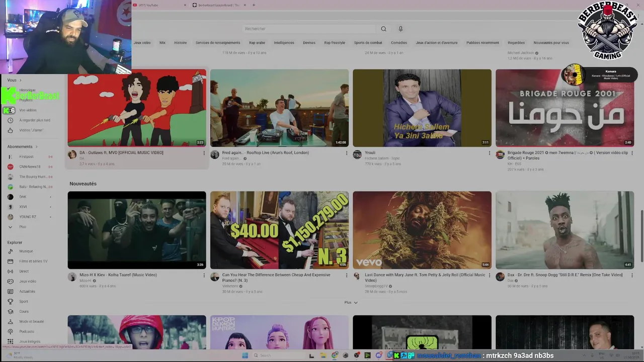Viewport: 644px width, 362px height.
Task: Open Hichem Sellem channel link
Action: coord(382,158)
